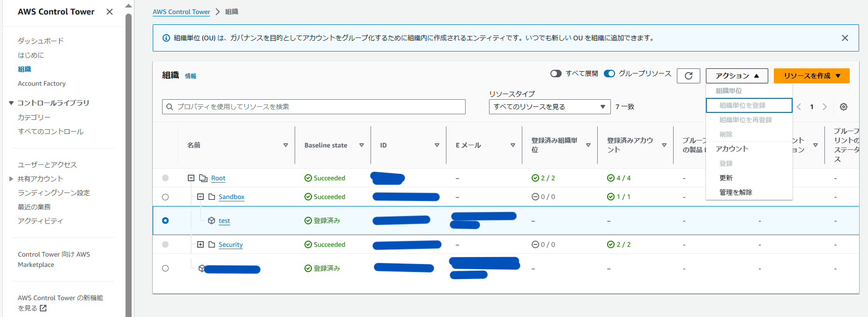Choose 組織単位を登録 from the menu
Viewport: 868px width, 317px height.
pyautogui.click(x=749, y=105)
